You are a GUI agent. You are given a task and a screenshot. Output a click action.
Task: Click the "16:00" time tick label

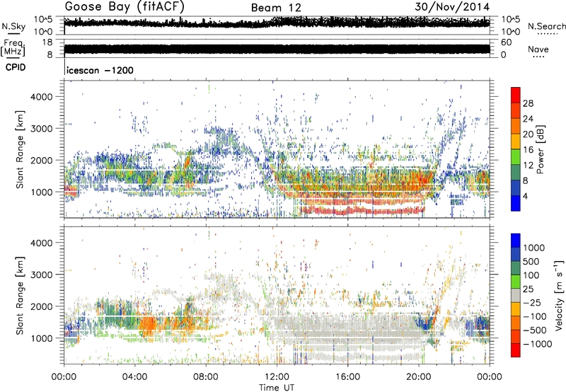coord(347,377)
